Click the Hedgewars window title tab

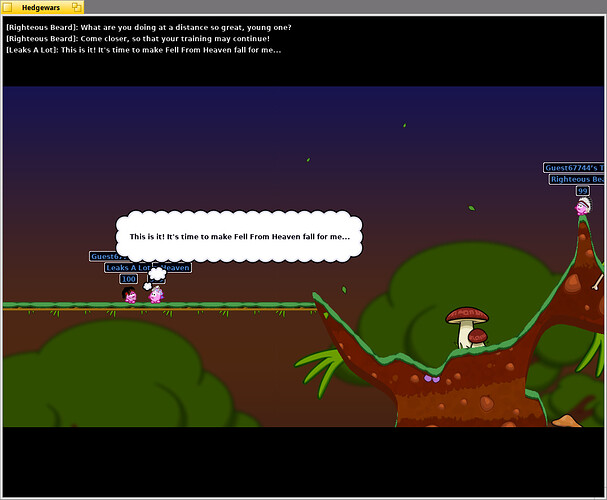pos(42,7)
